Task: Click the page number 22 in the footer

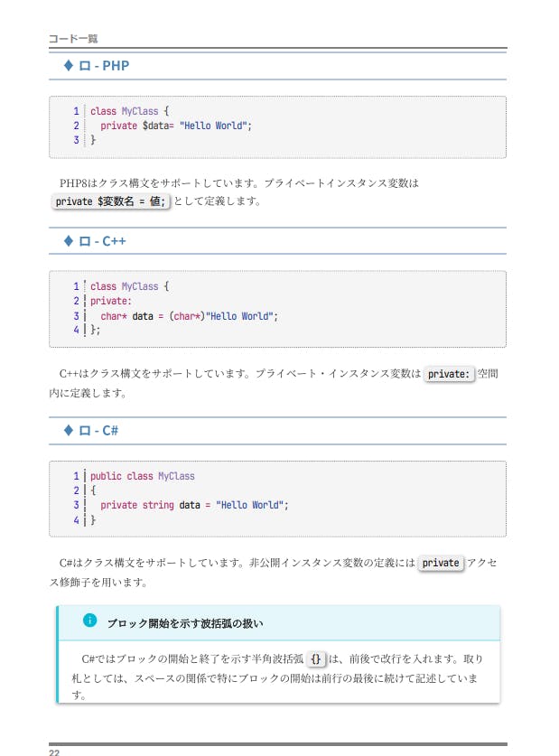Action: [x=55, y=751]
